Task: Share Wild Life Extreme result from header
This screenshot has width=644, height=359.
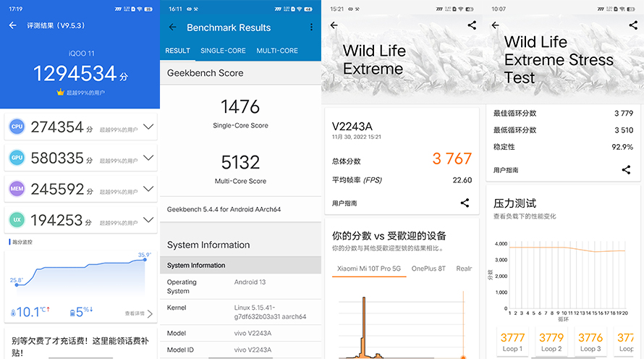Action: click(x=472, y=25)
